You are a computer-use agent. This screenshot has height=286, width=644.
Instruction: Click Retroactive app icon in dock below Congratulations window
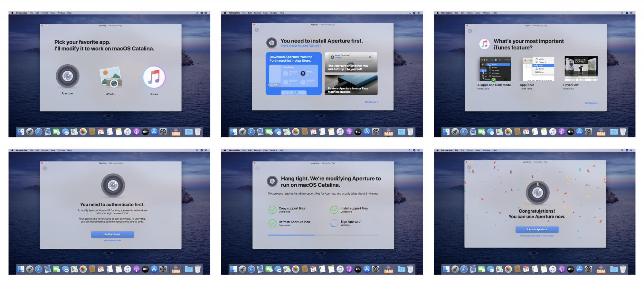click(x=601, y=269)
